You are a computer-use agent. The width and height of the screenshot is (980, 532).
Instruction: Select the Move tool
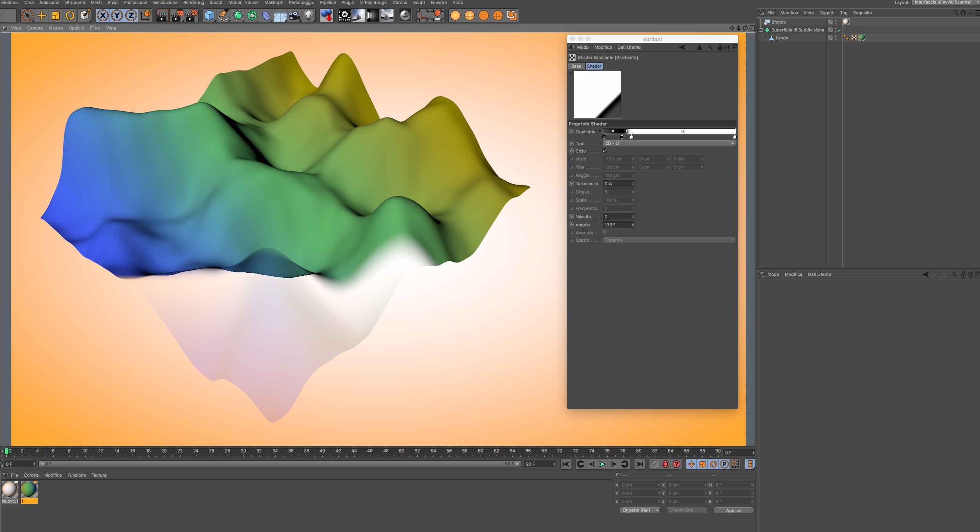(x=41, y=16)
